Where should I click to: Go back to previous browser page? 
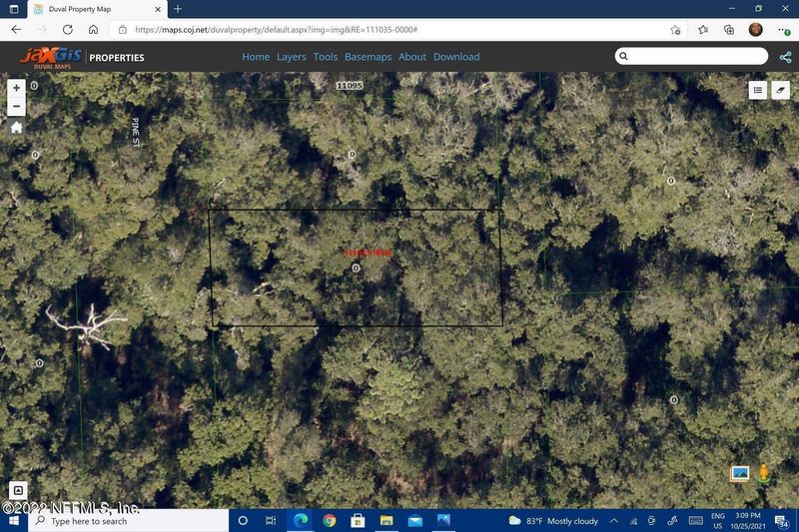(x=16, y=30)
